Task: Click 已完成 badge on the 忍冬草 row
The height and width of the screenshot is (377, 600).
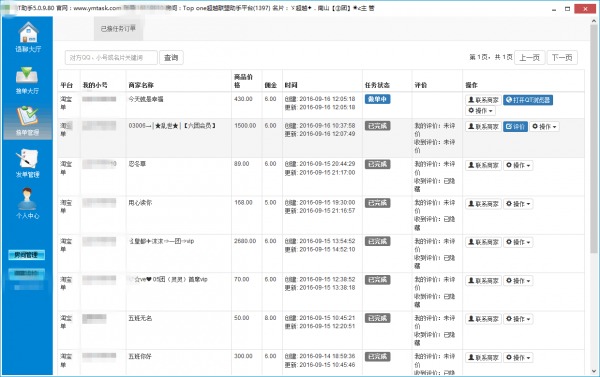Action: pos(377,165)
